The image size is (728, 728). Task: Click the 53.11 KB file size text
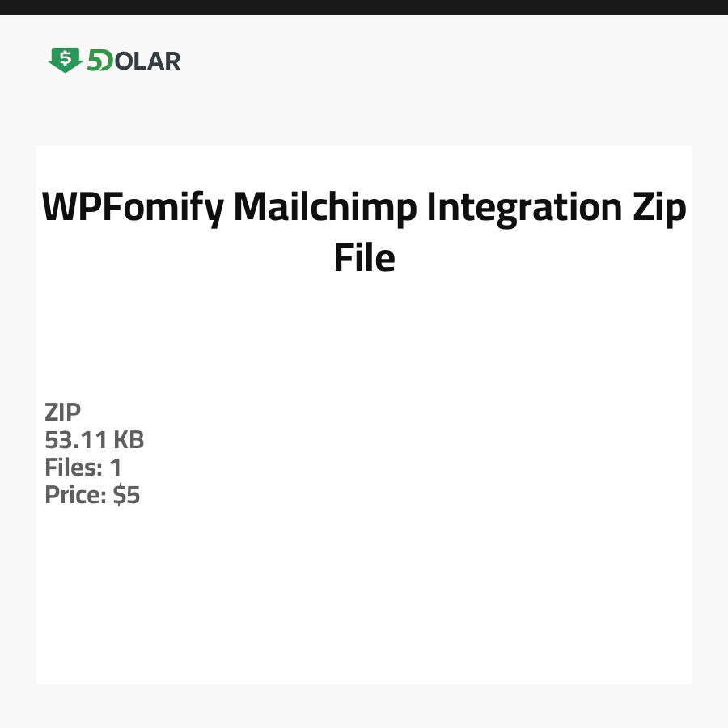pyautogui.click(x=95, y=440)
